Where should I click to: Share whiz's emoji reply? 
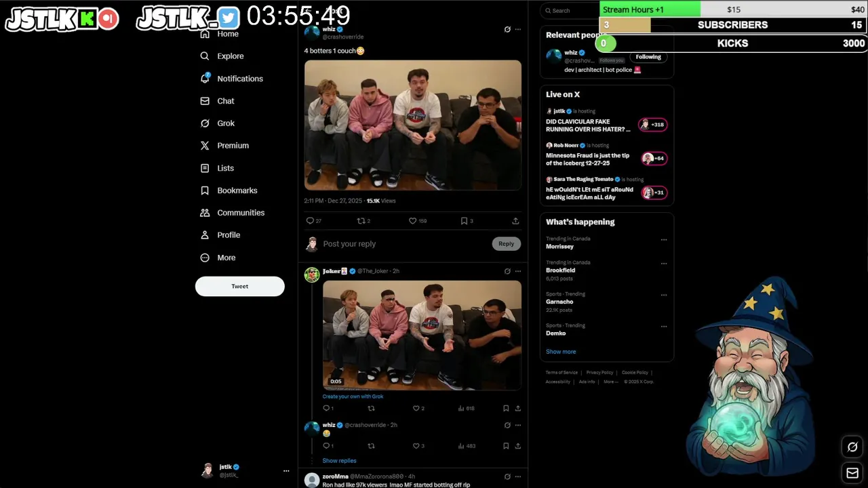[x=518, y=446]
